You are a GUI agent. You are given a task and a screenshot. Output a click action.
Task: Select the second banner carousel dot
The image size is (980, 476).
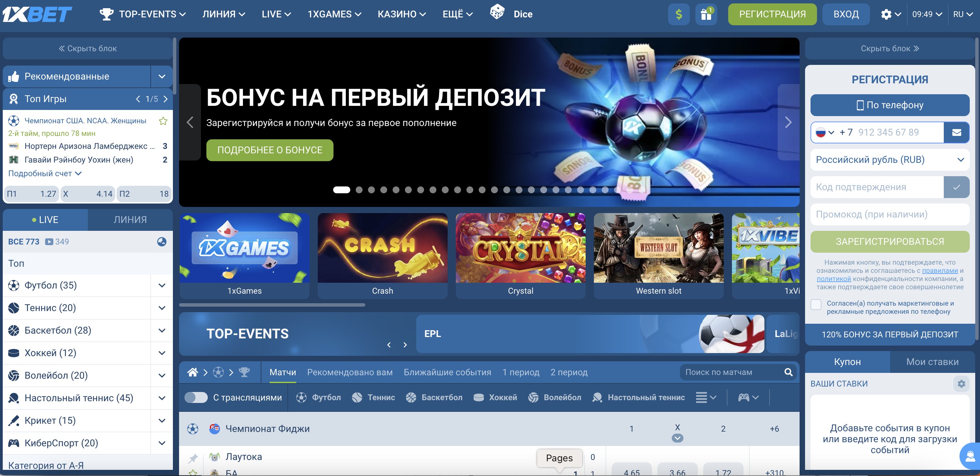(359, 190)
